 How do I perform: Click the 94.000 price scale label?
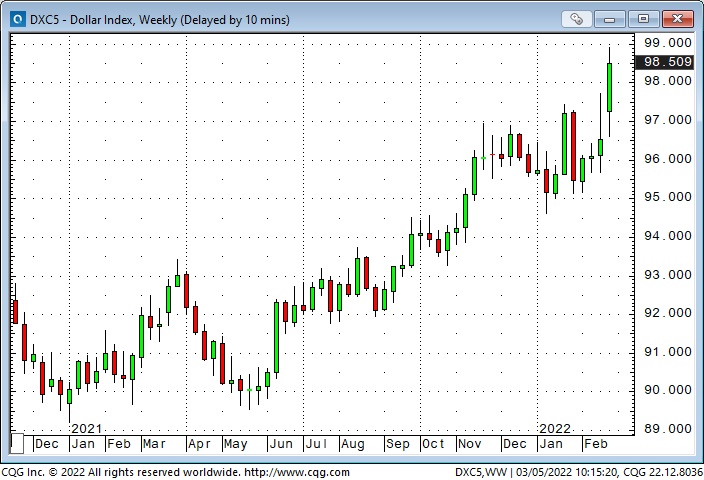[x=668, y=236]
